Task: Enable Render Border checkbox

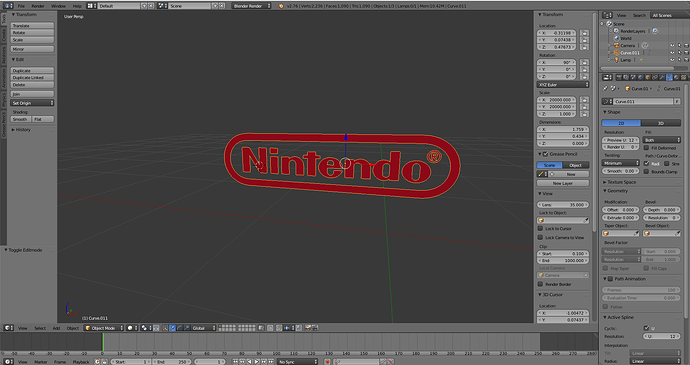Action: click(x=540, y=284)
